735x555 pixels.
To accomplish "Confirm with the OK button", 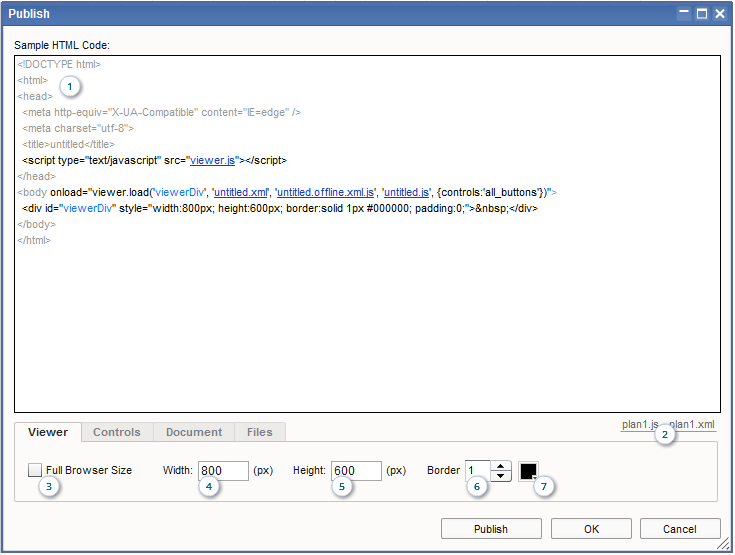I will click(x=591, y=529).
